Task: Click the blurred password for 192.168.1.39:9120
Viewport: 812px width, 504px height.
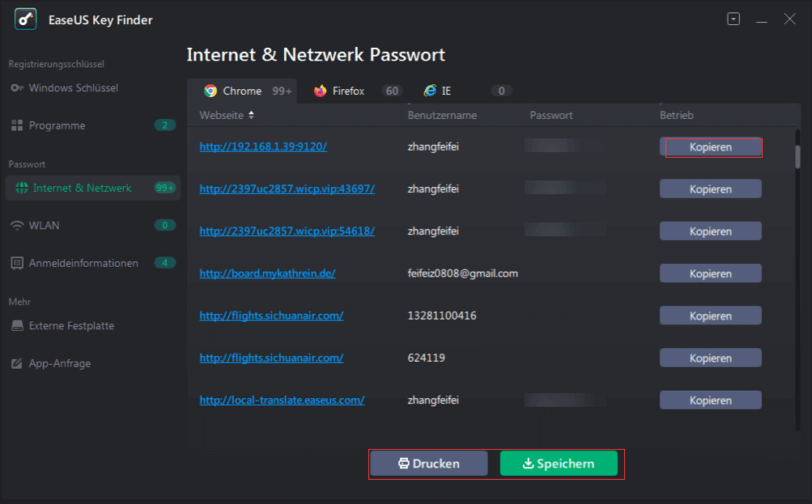Action: point(566,146)
